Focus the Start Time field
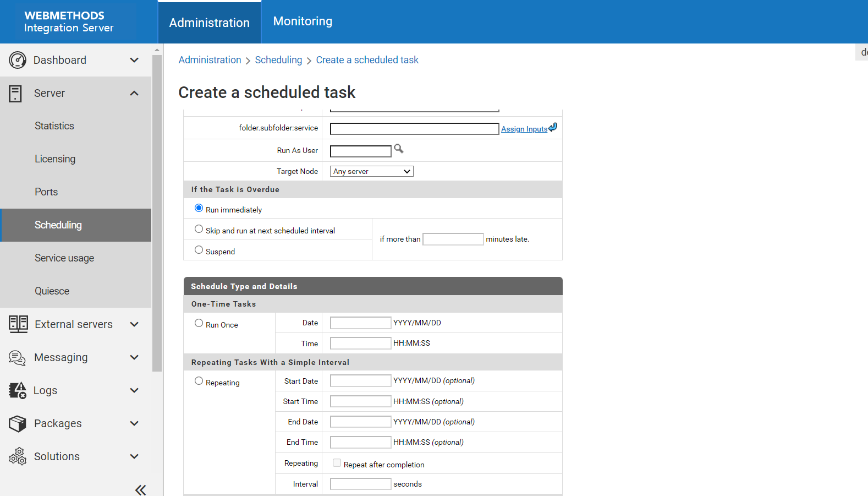Screen dimensions: 868x496 point(361,401)
